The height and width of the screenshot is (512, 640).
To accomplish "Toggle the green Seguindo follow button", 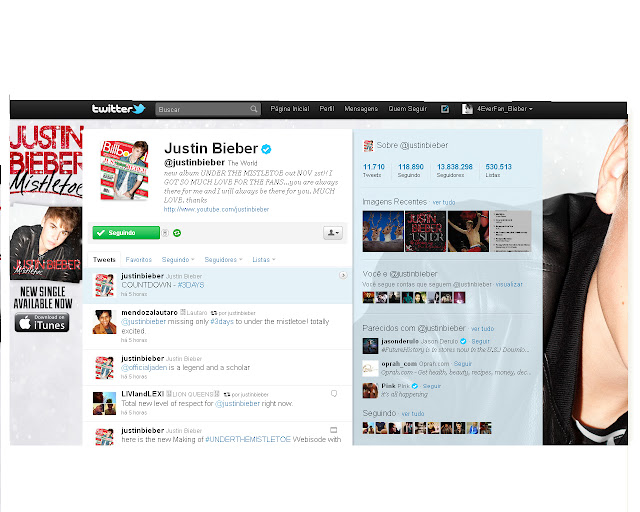I will click(x=126, y=233).
